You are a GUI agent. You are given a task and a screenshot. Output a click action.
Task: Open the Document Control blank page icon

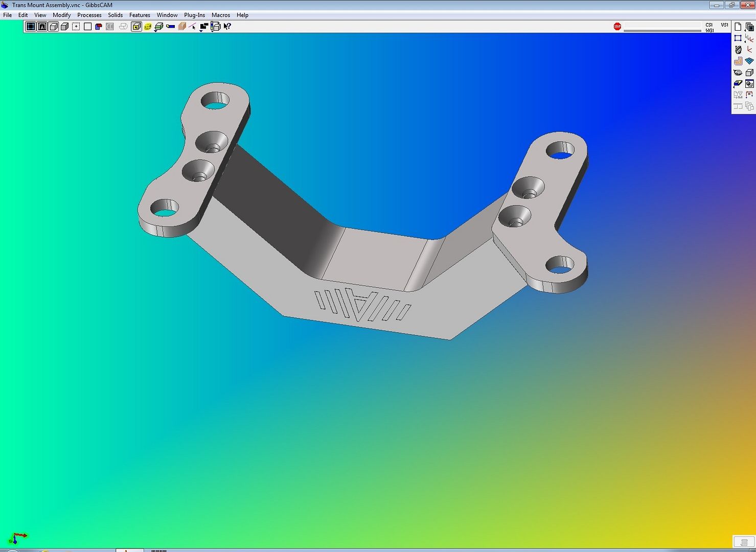pyautogui.click(x=738, y=27)
